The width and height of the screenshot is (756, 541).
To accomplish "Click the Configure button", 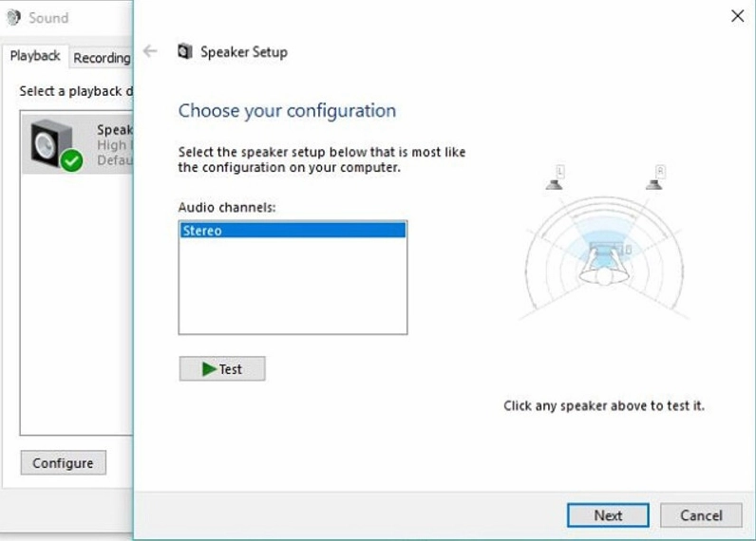I will (63, 463).
